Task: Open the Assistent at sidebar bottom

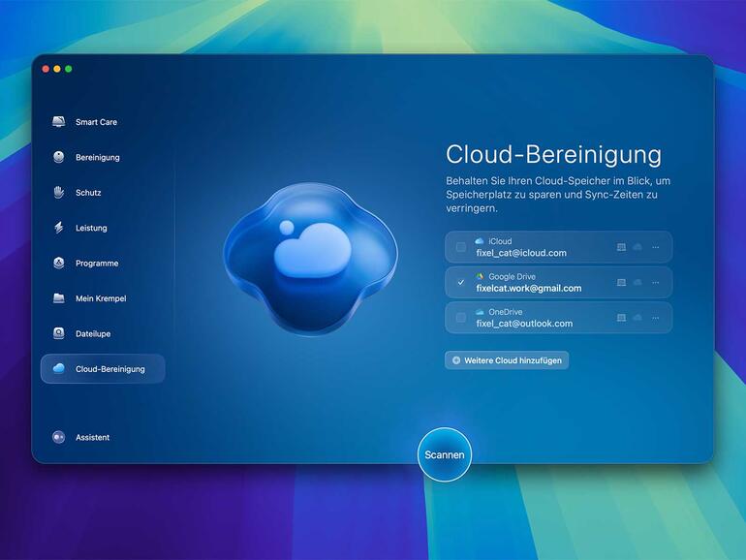Action: pos(80,437)
